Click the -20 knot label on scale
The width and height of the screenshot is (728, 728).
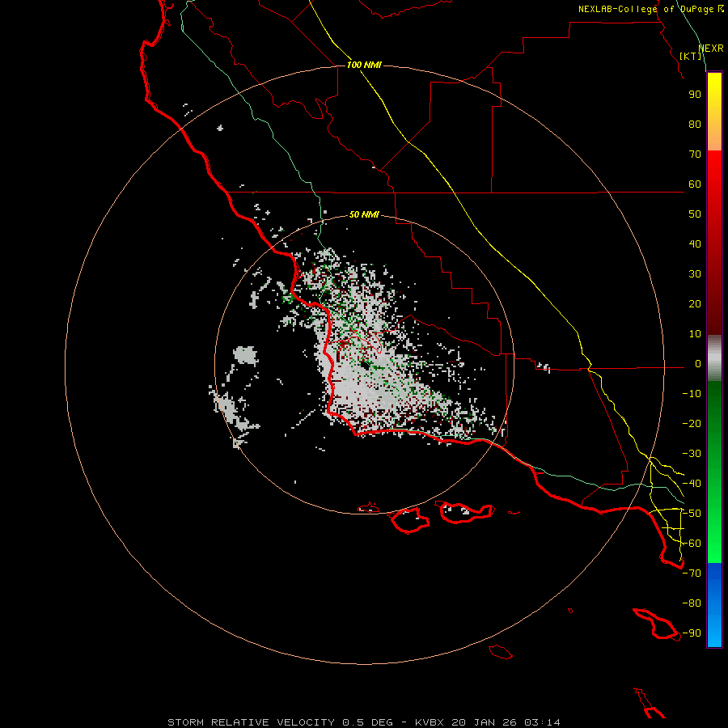[692, 424]
